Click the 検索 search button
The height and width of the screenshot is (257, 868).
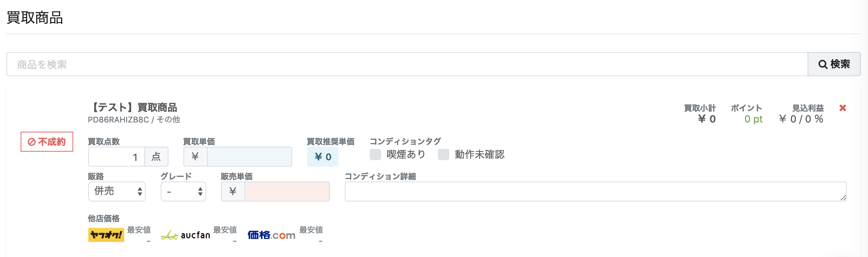click(x=834, y=64)
